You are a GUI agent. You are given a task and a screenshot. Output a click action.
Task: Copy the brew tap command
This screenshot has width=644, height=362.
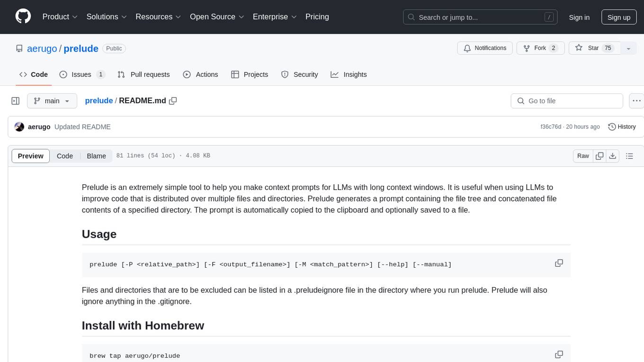(559, 354)
